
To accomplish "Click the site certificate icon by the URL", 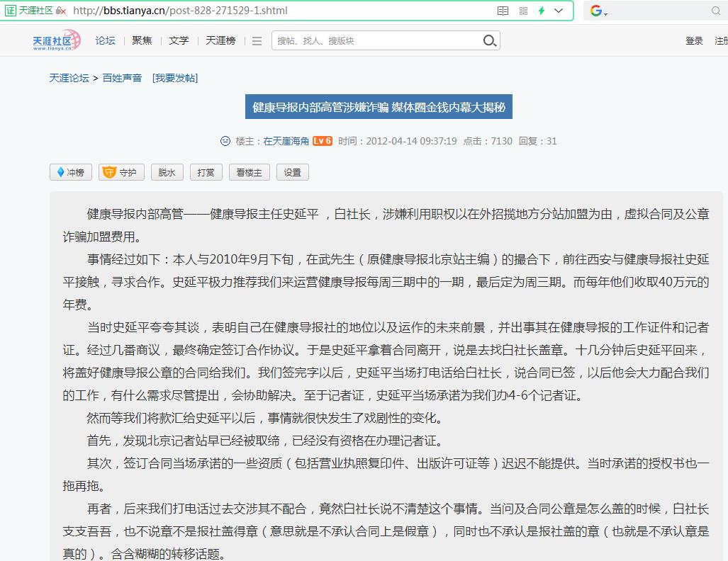I will click(x=11, y=11).
